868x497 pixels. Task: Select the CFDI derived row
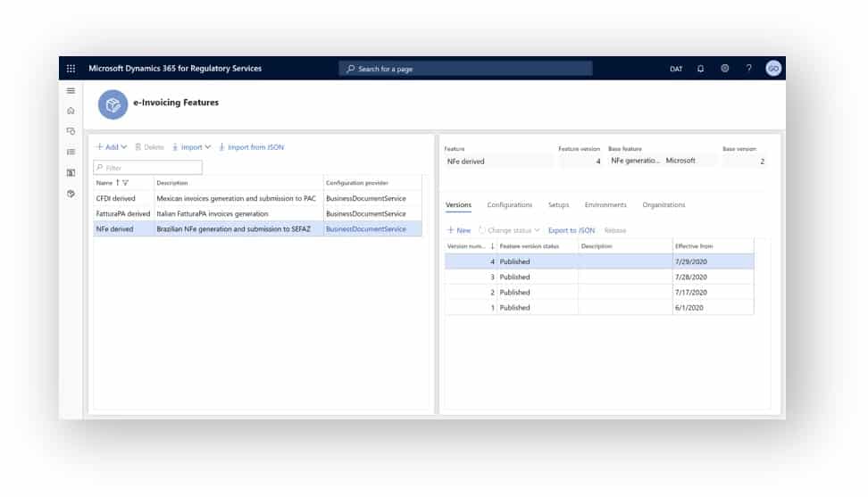[x=257, y=198]
